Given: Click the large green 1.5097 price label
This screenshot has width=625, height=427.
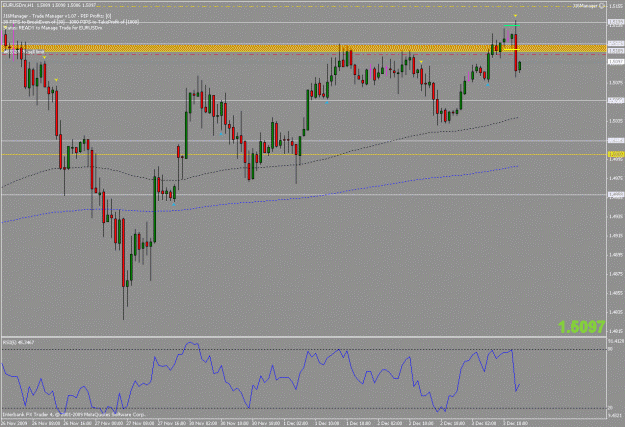Looking at the screenshot, I should (x=582, y=327).
